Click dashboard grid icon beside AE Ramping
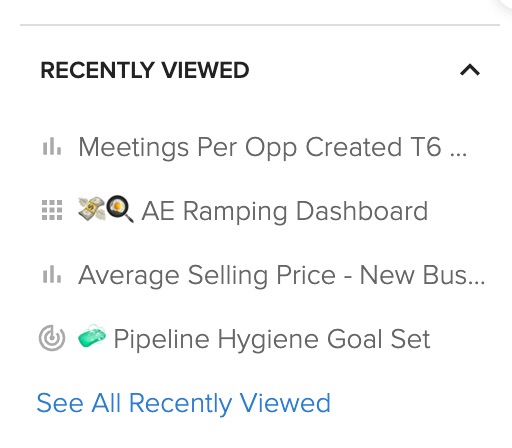The image size is (512, 448). 52,210
